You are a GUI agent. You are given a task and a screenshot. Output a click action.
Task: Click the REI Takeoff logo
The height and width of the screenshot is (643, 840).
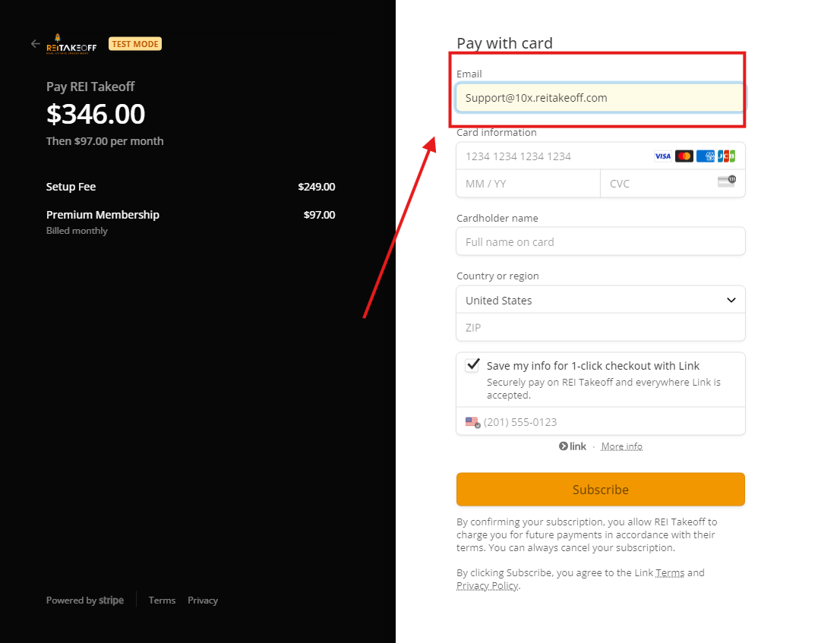point(71,44)
